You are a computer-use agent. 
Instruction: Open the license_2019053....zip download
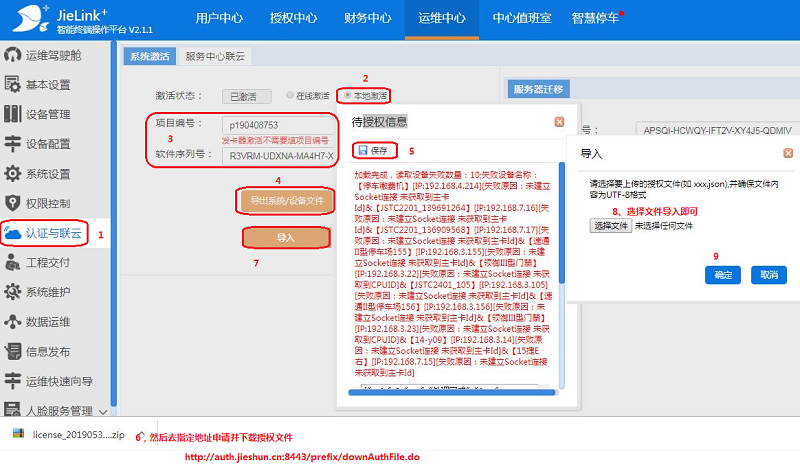point(79,435)
